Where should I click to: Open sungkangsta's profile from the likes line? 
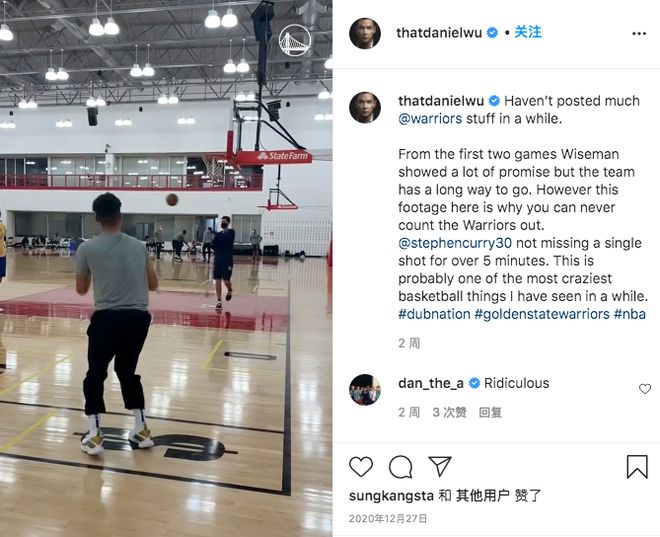point(391,496)
